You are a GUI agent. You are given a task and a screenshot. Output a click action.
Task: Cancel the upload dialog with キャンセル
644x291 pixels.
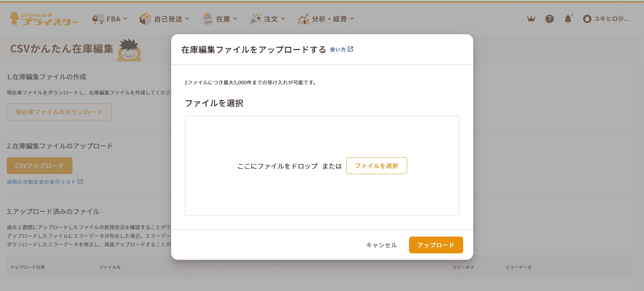coord(381,245)
